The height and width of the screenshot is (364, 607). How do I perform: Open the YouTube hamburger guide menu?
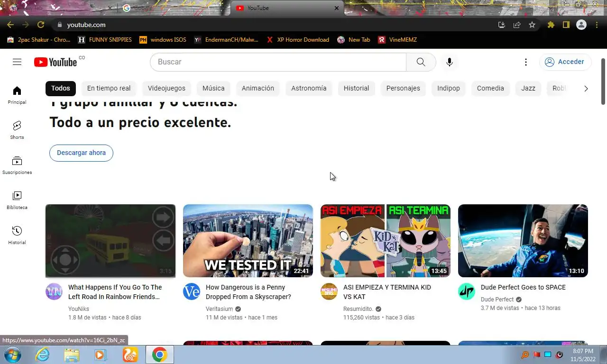pos(17,62)
